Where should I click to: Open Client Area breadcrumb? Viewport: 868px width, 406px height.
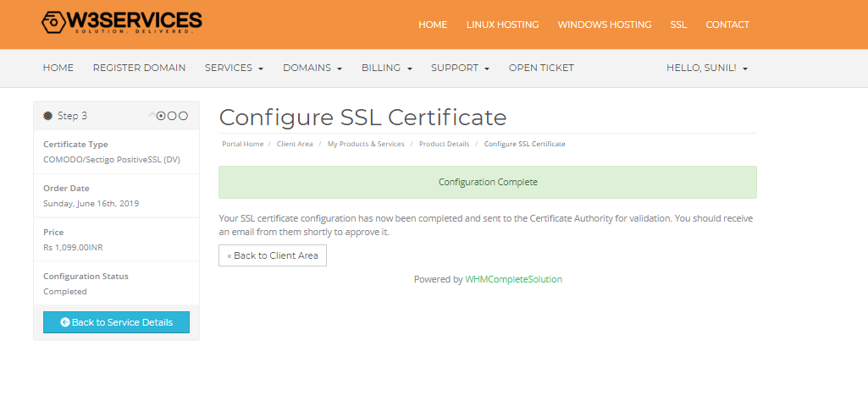(x=295, y=144)
